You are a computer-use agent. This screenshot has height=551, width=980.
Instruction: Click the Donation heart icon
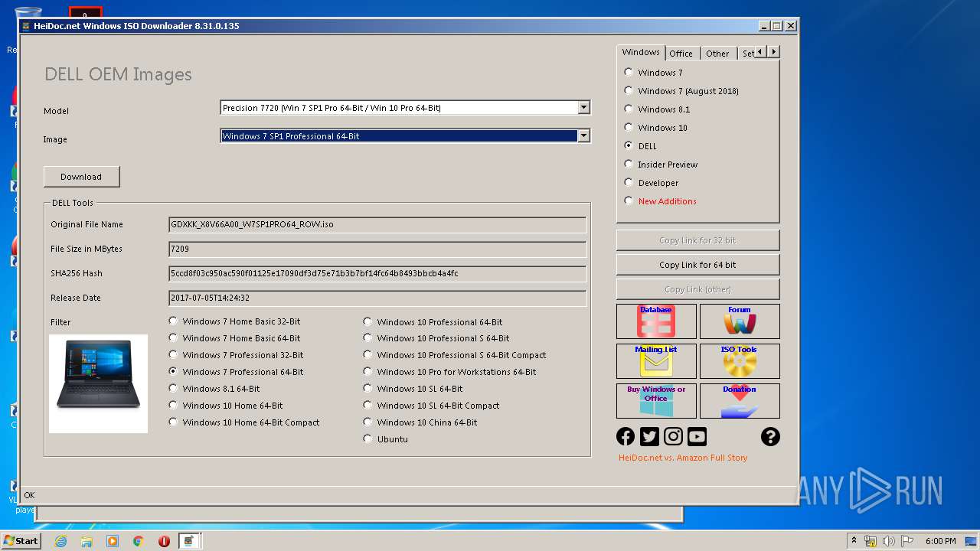point(740,401)
